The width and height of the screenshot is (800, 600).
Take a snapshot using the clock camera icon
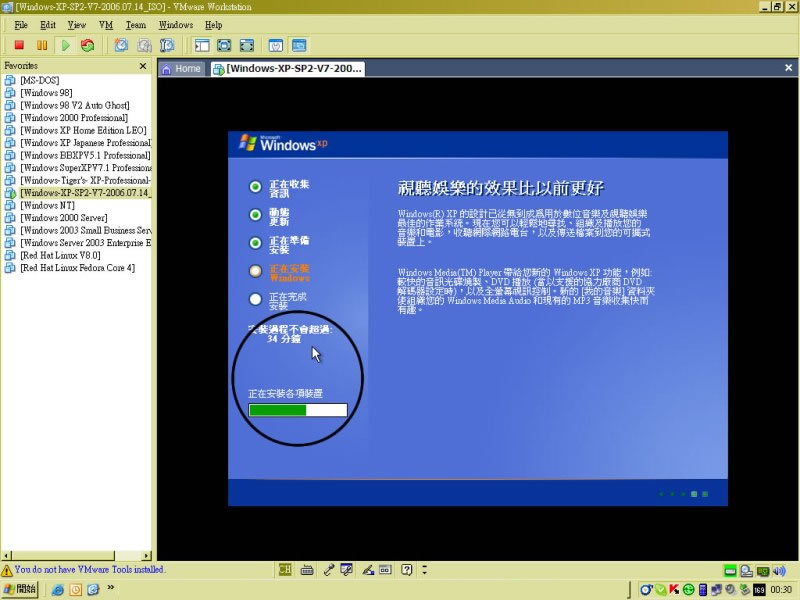coord(121,45)
